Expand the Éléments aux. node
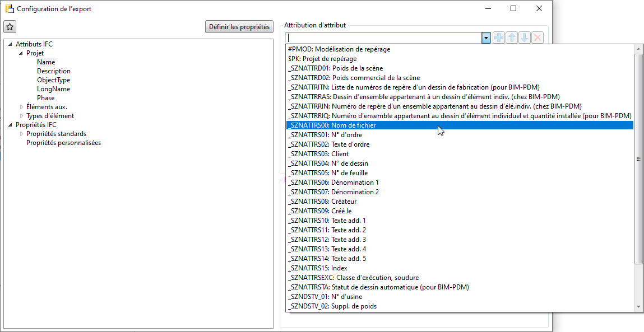The height and width of the screenshot is (332, 644). pos(22,107)
